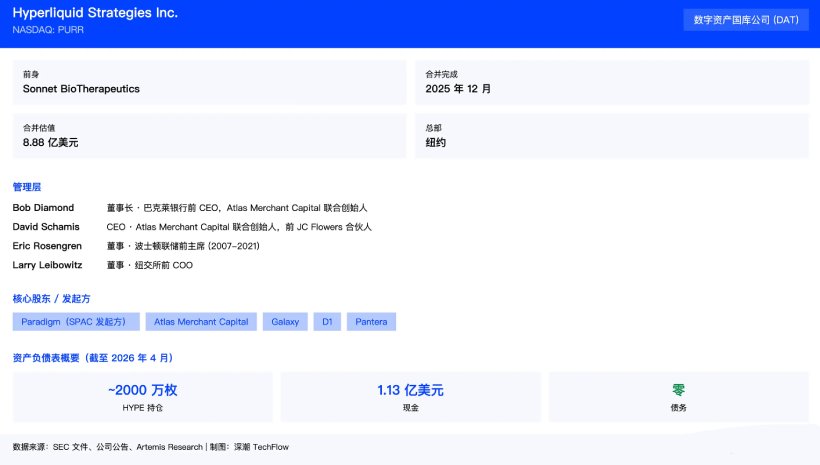Select the Pantera shareholder tag

coord(371,322)
